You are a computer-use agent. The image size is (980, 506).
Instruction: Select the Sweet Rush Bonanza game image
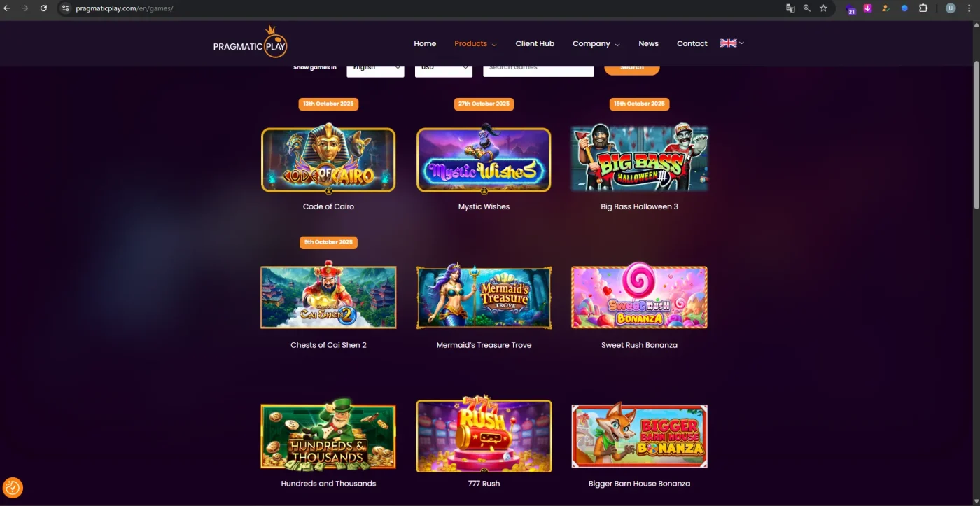click(639, 297)
